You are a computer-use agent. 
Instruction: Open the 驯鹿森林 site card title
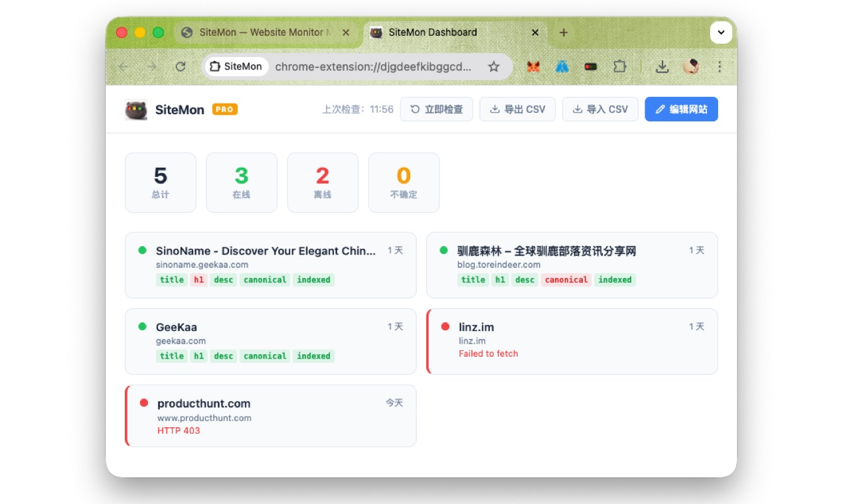click(547, 251)
